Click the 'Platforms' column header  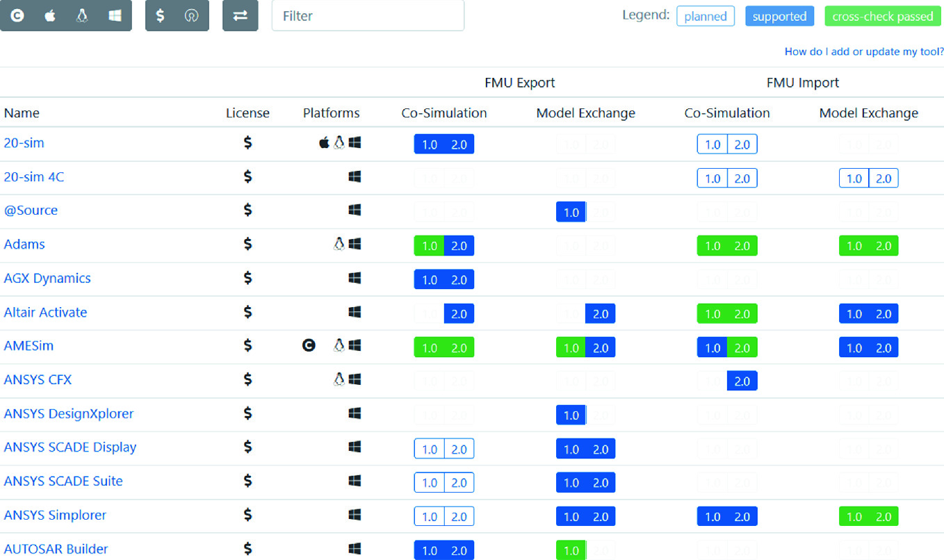pos(332,113)
